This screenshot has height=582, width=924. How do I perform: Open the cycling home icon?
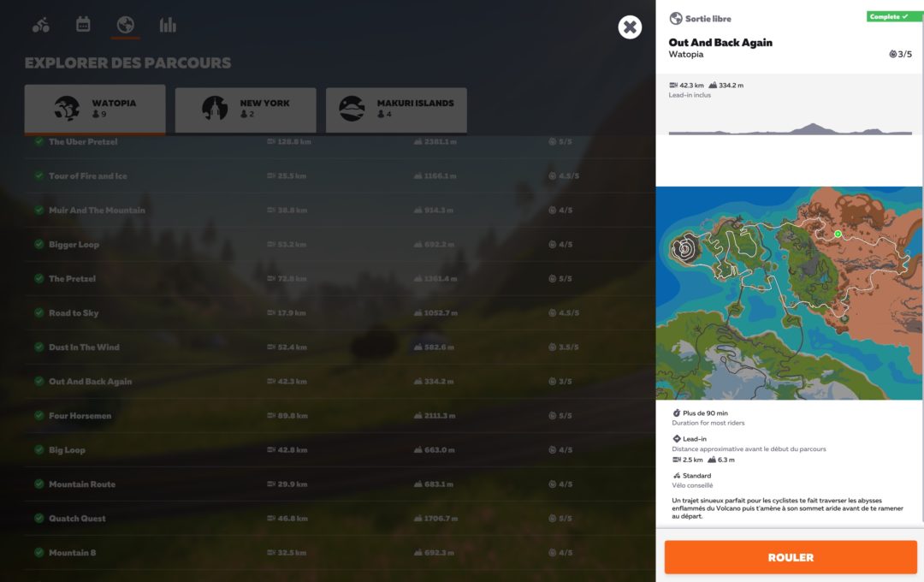pos(39,24)
